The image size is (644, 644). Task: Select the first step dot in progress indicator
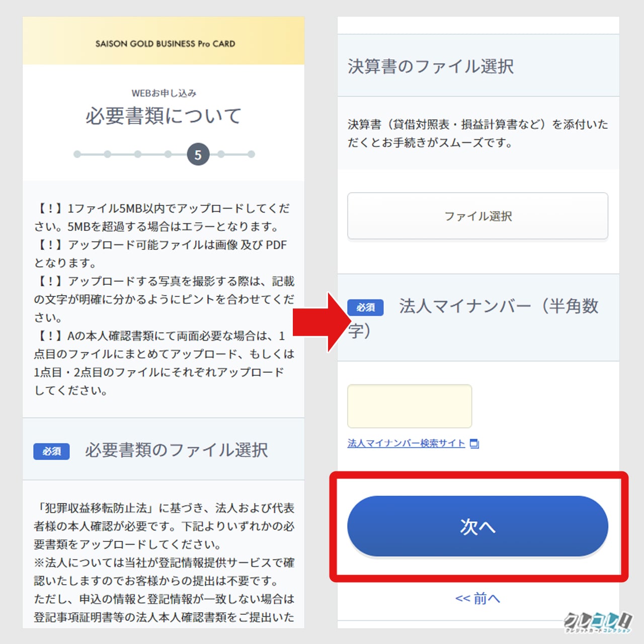[77, 154]
